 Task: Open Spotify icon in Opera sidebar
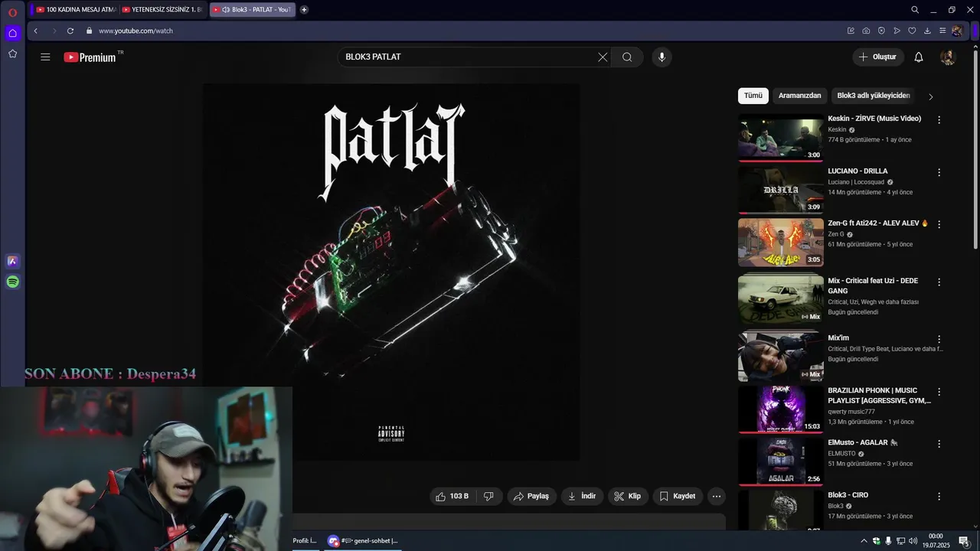[x=12, y=282]
